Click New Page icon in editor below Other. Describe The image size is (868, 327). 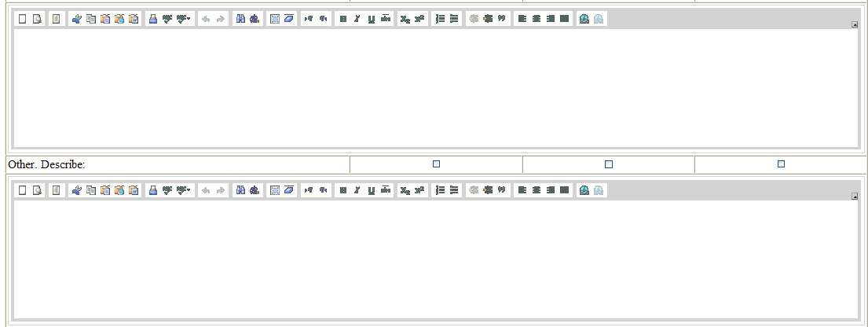(x=23, y=190)
